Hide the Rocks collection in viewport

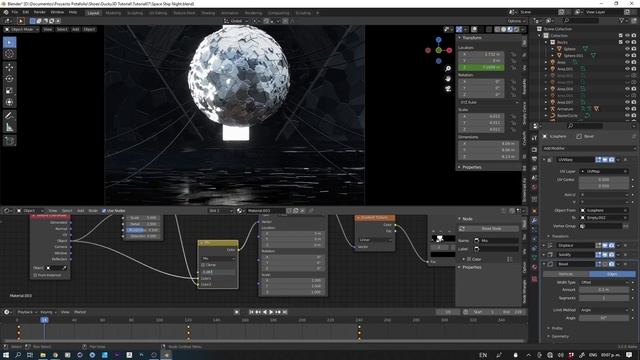[627, 42]
